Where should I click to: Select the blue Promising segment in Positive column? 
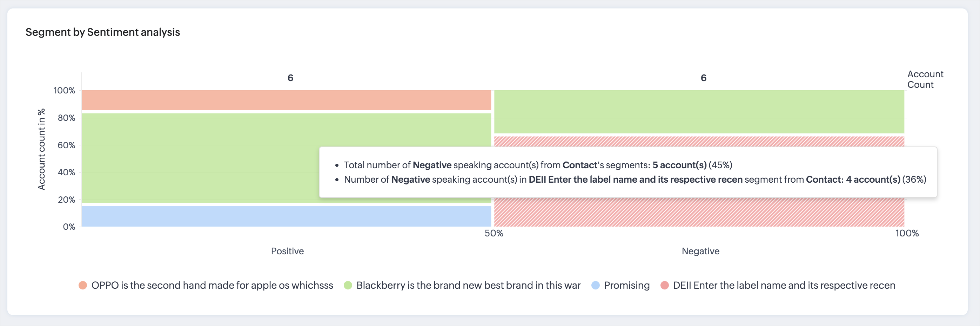286,216
